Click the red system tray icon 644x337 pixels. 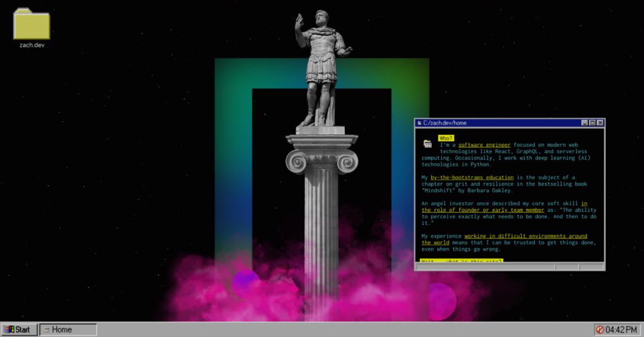click(599, 330)
